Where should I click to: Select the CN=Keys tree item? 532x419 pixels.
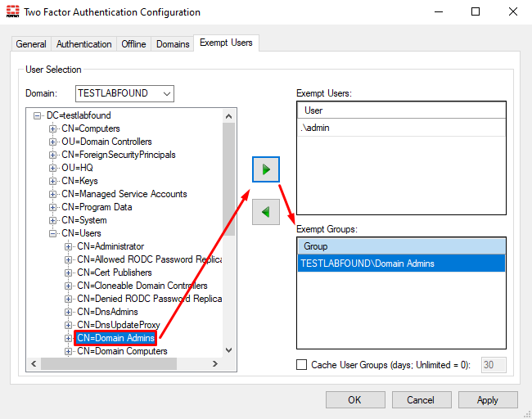[79, 181]
